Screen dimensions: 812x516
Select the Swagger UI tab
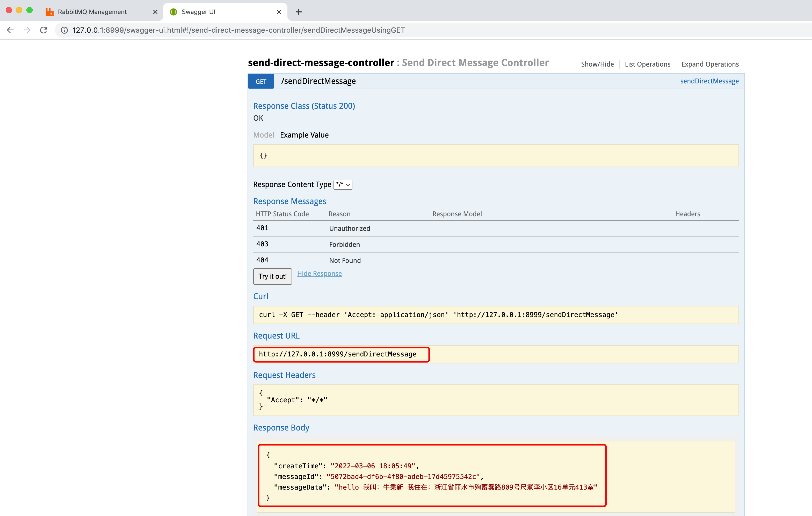point(225,12)
